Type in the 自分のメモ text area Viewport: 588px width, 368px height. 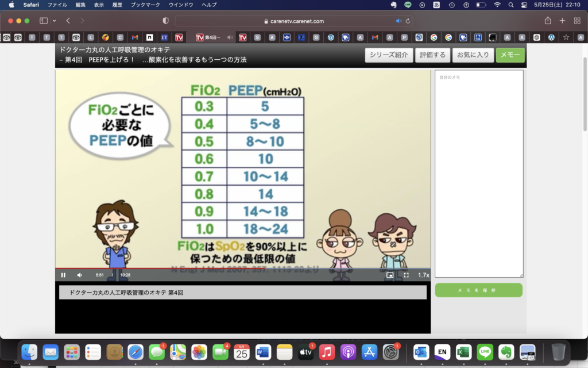pyautogui.click(x=478, y=172)
